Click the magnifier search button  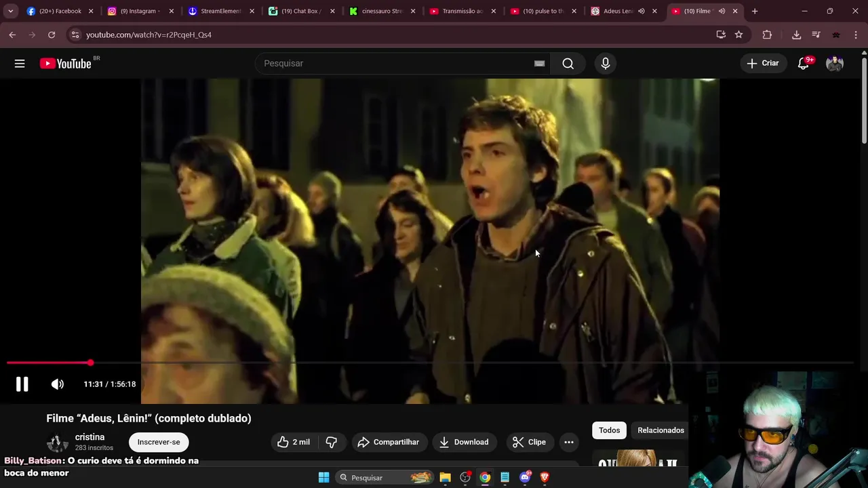click(x=568, y=63)
